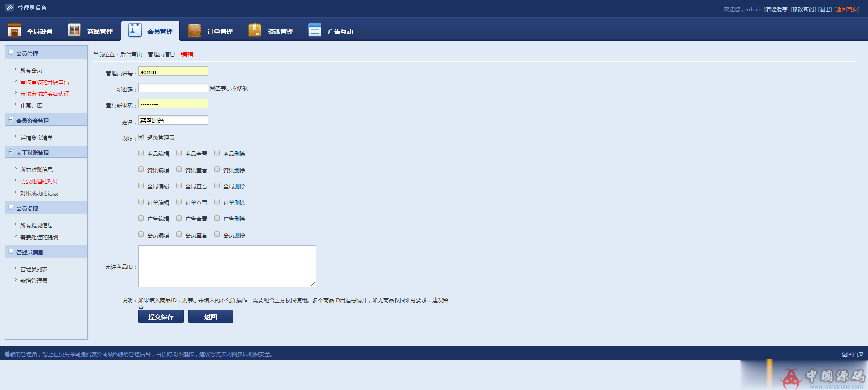
Task: Collapse the 管理员信息 sidebar section
Action: pos(11,251)
